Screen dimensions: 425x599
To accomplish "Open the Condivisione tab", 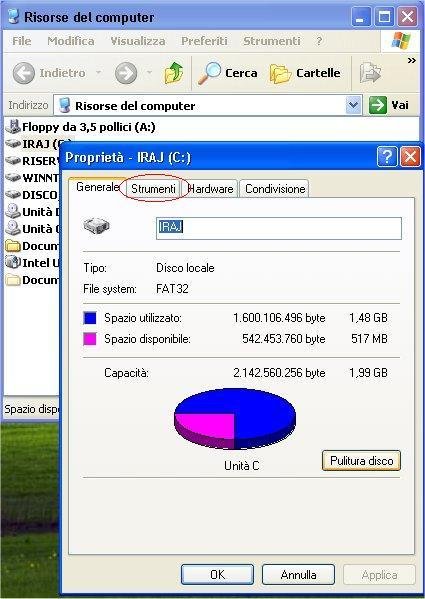I will pos(275,189).
